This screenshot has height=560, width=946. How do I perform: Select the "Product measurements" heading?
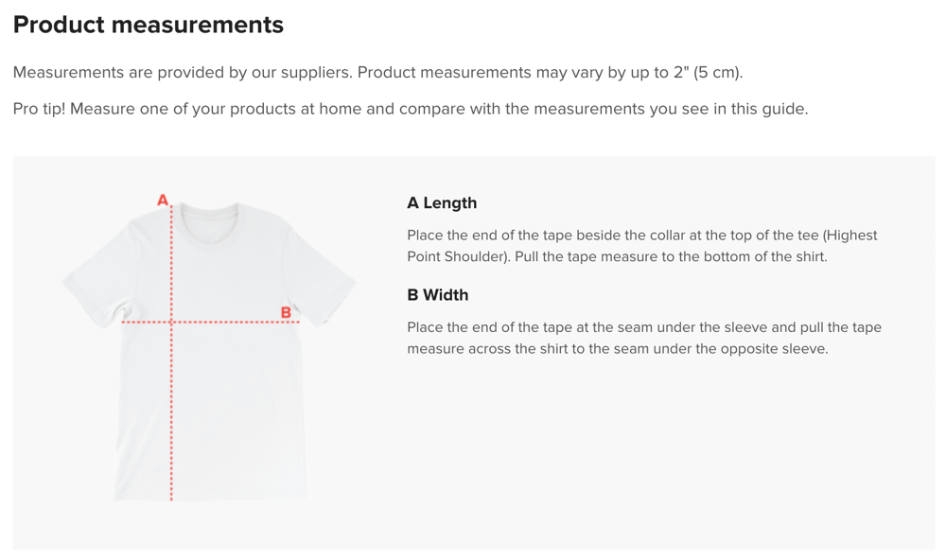pos(149,25)
